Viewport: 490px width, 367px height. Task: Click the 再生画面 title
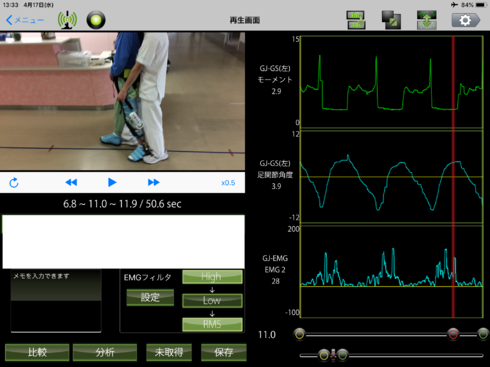tap(245, 20)
